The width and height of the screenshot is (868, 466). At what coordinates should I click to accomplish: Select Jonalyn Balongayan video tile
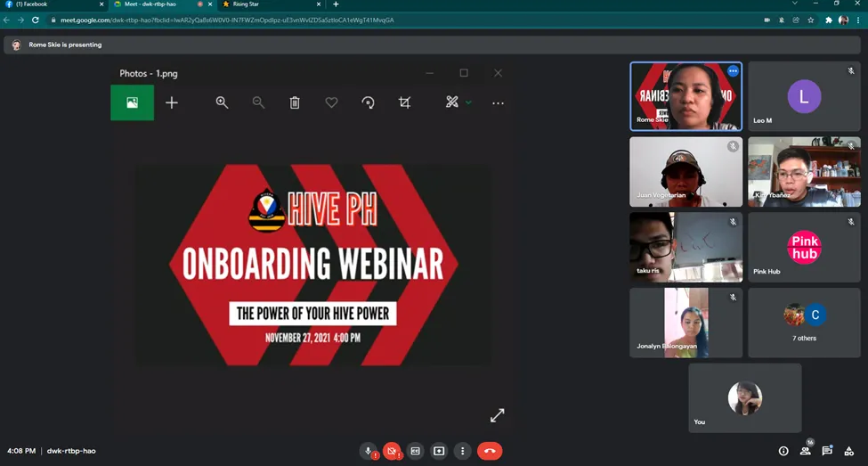(685, 323)
